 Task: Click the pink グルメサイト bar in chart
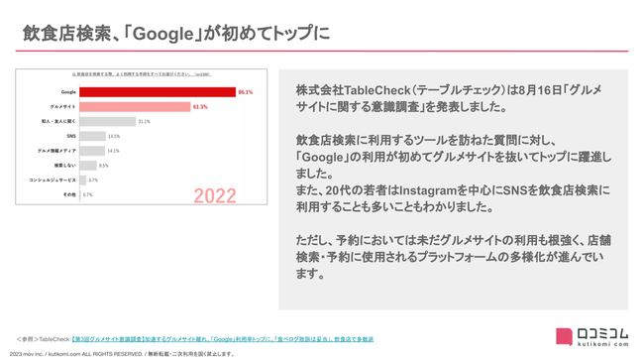pos(135,107)
